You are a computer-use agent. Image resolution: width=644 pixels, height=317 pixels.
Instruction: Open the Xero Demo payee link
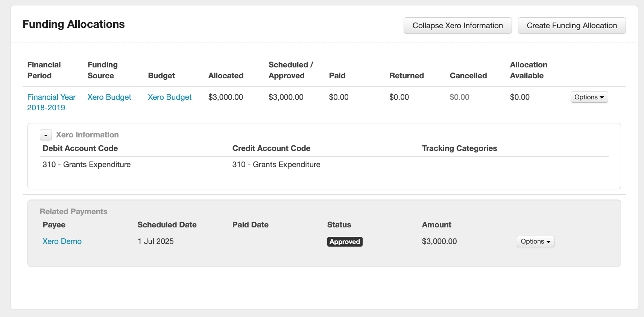coord(62,241)
